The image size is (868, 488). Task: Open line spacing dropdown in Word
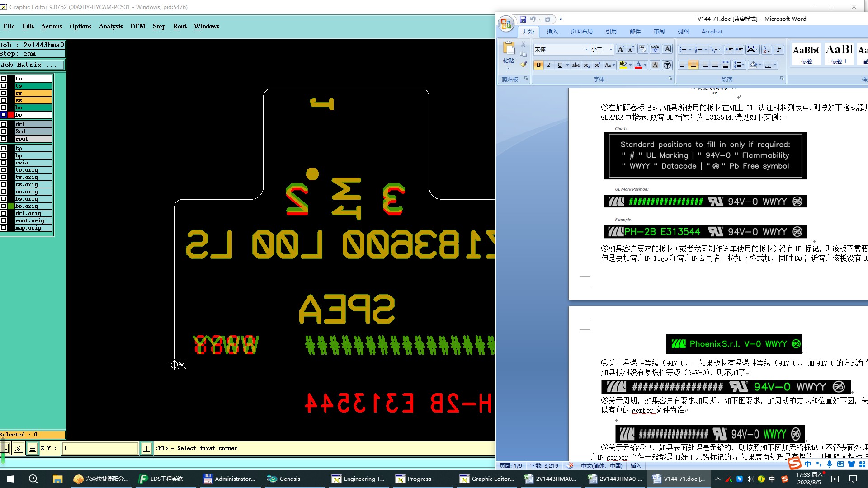[x=739, y=65]
